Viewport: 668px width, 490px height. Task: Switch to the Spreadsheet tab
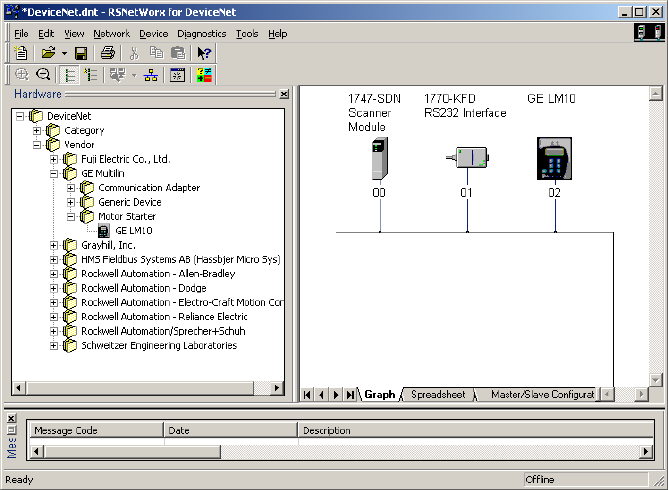(x=437, y=395)
